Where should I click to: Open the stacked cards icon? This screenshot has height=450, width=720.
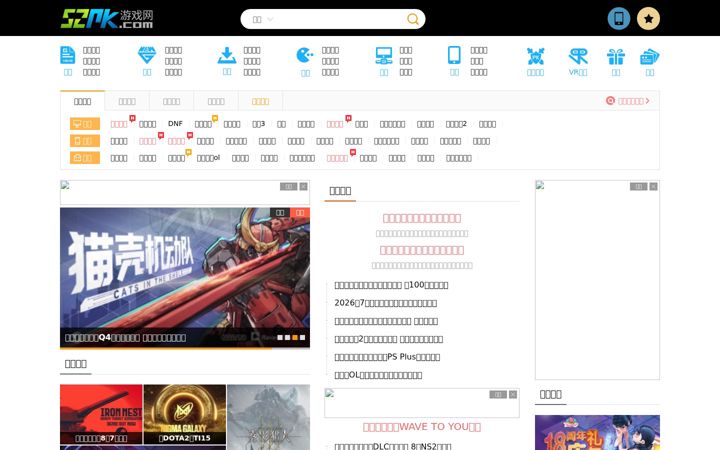pos(650,56)
